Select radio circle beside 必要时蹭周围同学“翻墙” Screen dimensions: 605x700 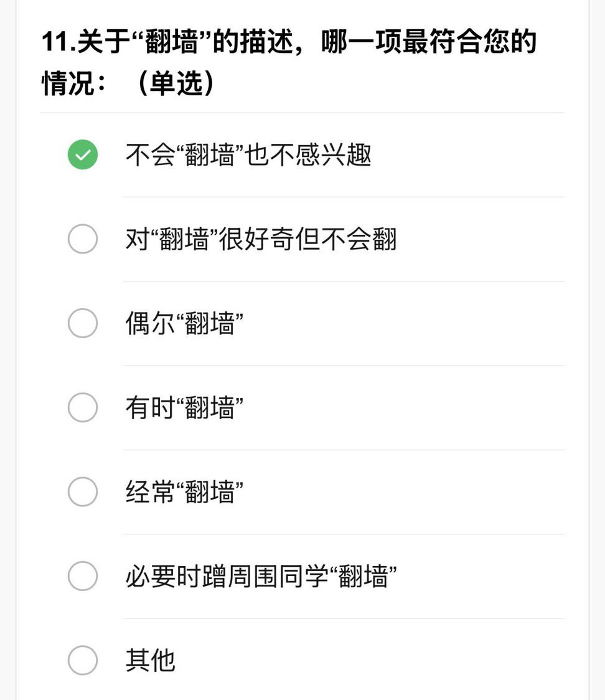83,576
